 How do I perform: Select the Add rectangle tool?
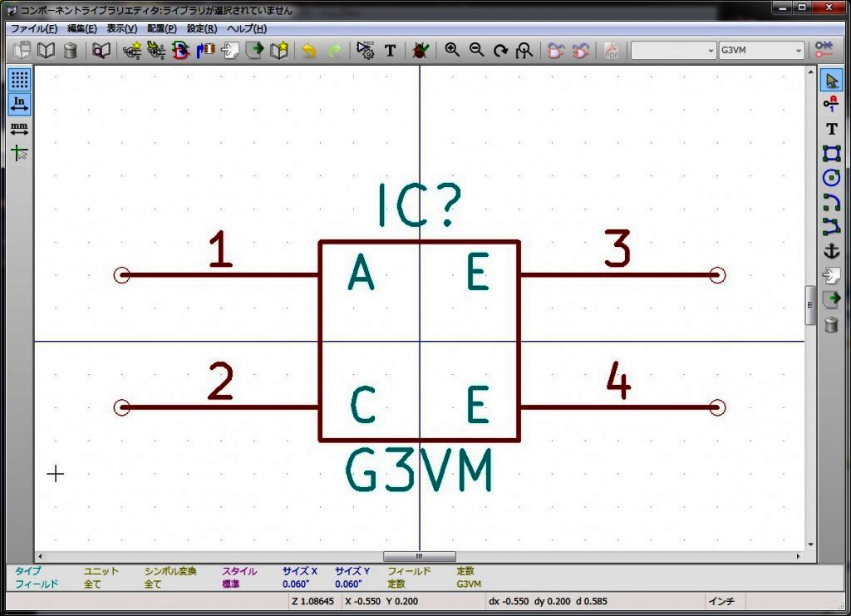point(830,153)
